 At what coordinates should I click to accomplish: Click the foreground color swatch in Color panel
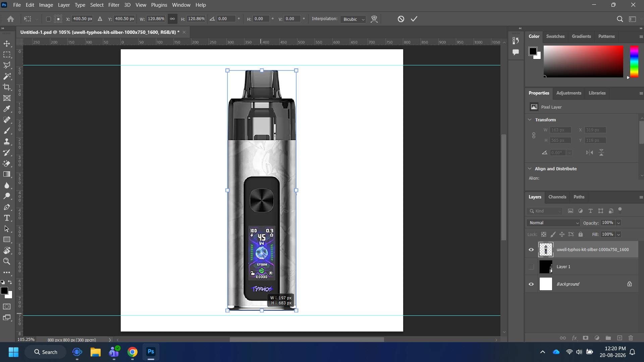[x=533, y=51]
